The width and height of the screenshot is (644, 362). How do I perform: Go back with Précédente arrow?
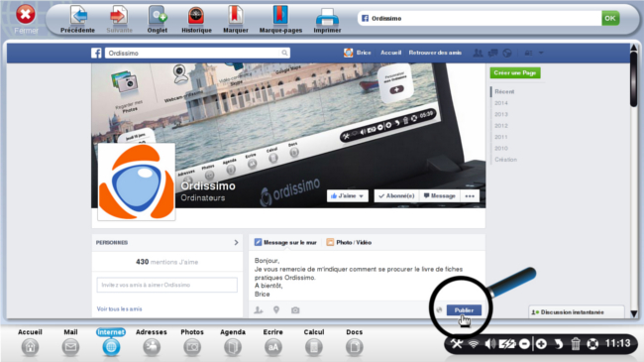77,19
